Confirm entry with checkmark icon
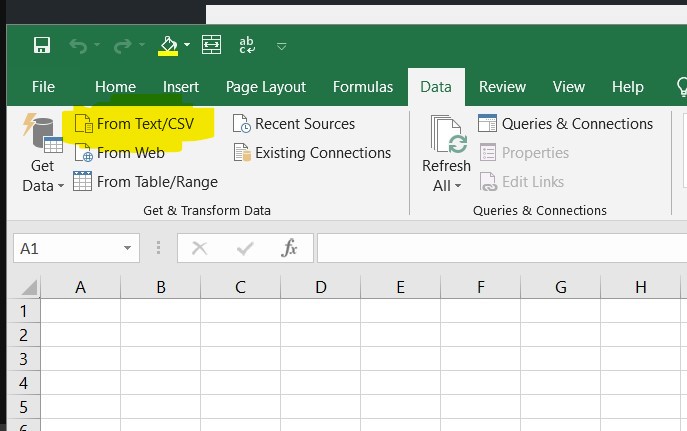 pyautogui.click(x=245, y=248)
